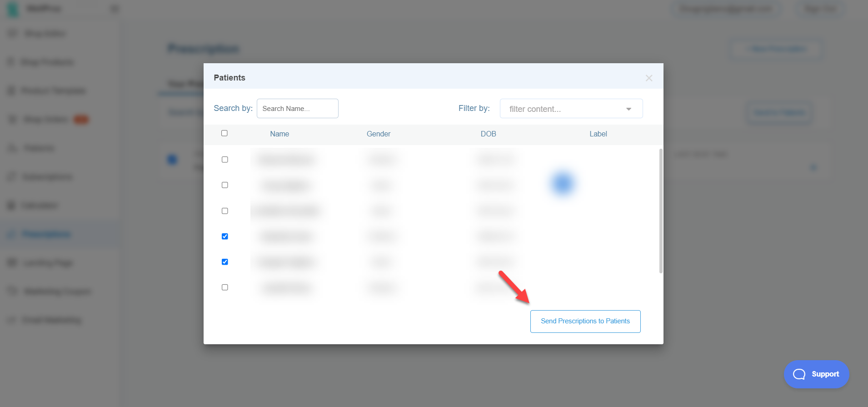Toggle the select-all checkbox in table header
Screen dimensions: 868x407
coord(224,133)
